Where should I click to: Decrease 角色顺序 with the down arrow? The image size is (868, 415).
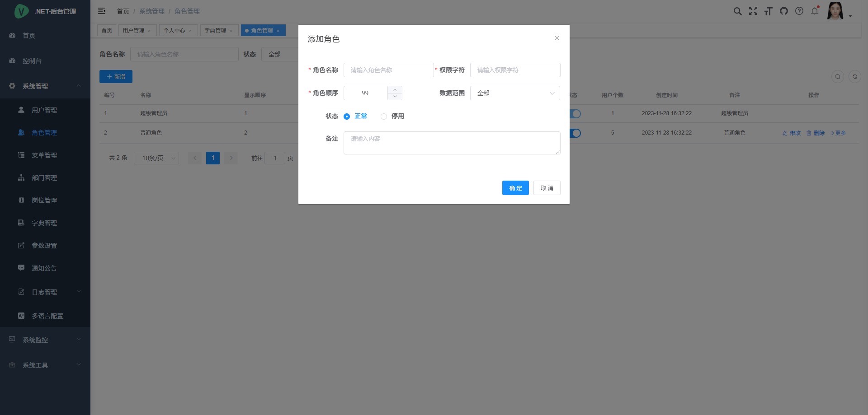[395, 97]
